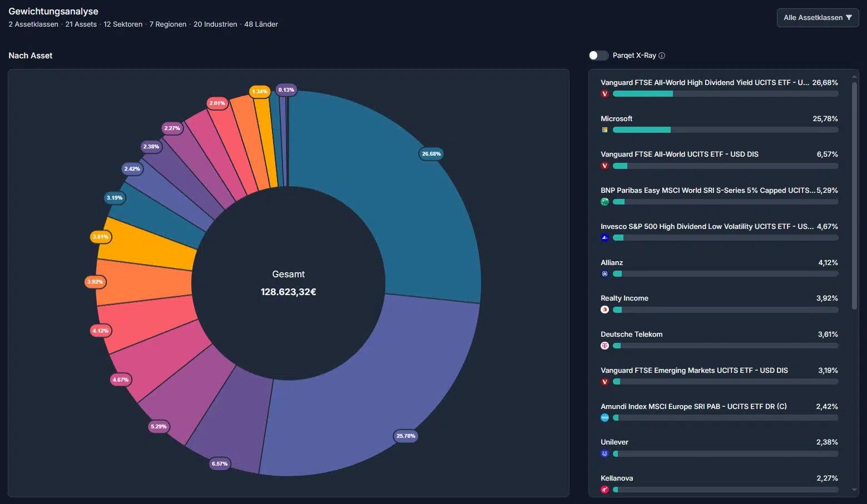Select the 25.78% Microsoft chart label
This screenshot has width=867, height=504.
[x=405, y=436]
